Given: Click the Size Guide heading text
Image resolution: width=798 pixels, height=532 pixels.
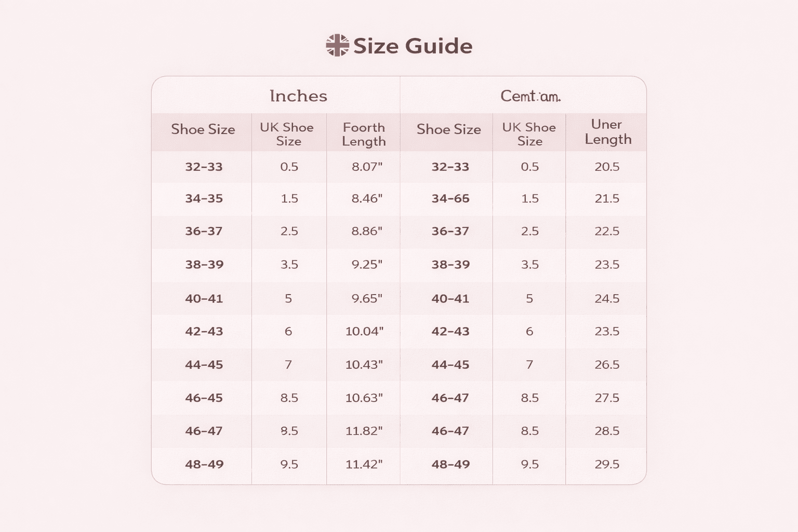Looking at the screenshot, I should (413, 46).
